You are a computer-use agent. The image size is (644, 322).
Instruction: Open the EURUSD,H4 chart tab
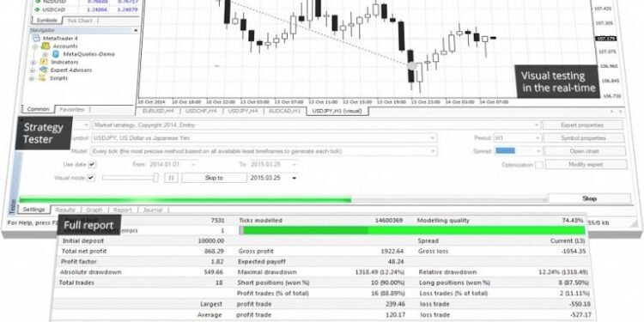tap(157, 112)
